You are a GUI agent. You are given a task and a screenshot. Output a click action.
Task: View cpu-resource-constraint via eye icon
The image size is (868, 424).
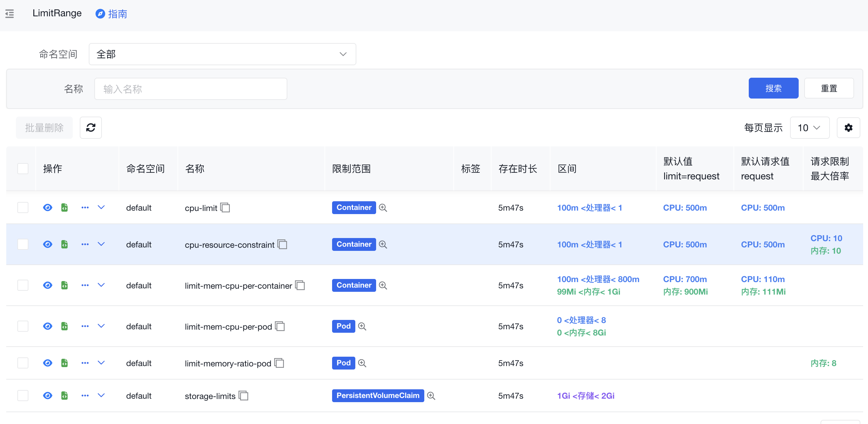coord(47,244)
